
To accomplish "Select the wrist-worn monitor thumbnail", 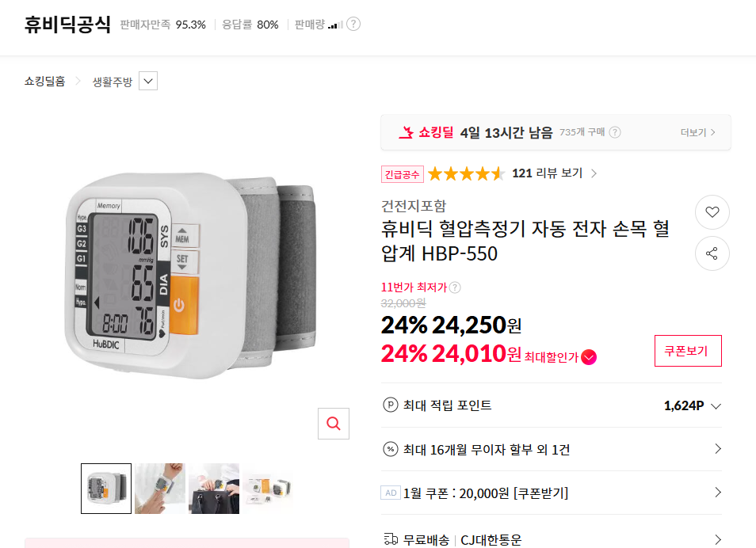I will pyautogui.click(x=160, y=489).
